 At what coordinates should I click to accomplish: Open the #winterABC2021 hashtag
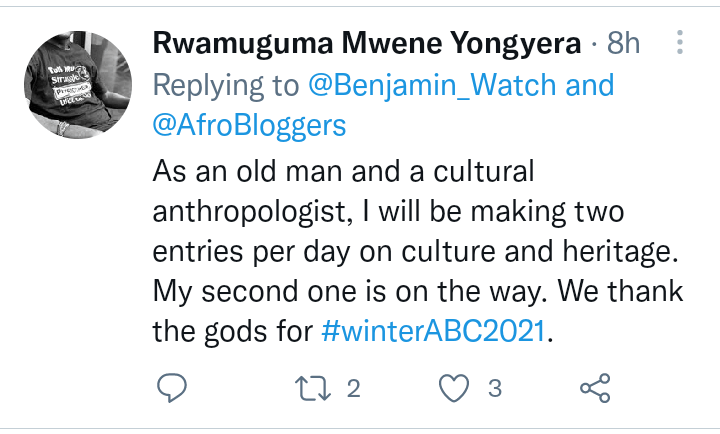point(434,332)
